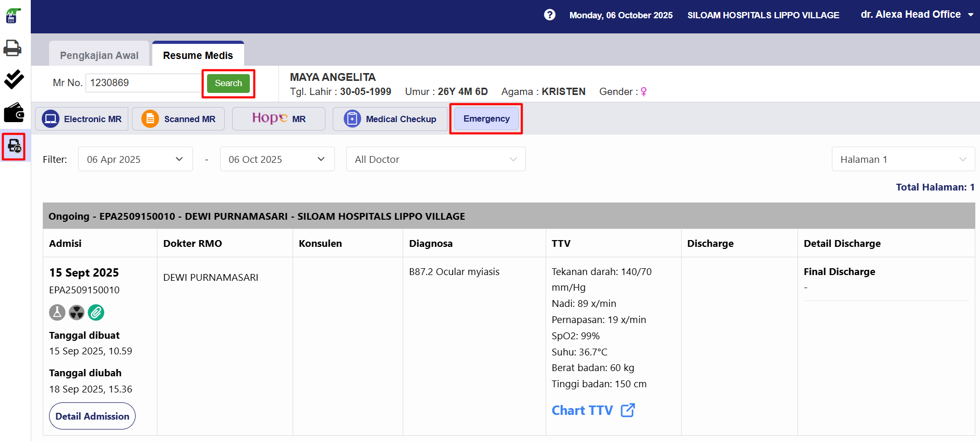Screen dimensions: 980x441
Task: Click the laboratory flask icon
Action: (x=57, y=313)
